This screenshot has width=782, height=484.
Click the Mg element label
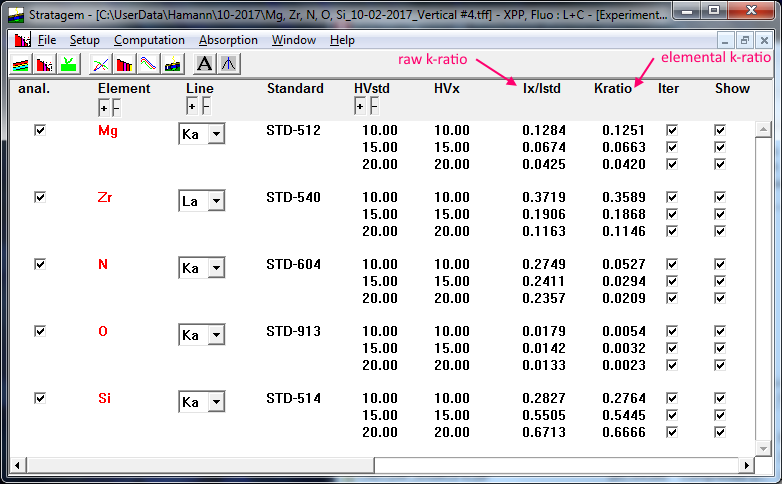tap(107, 131)
